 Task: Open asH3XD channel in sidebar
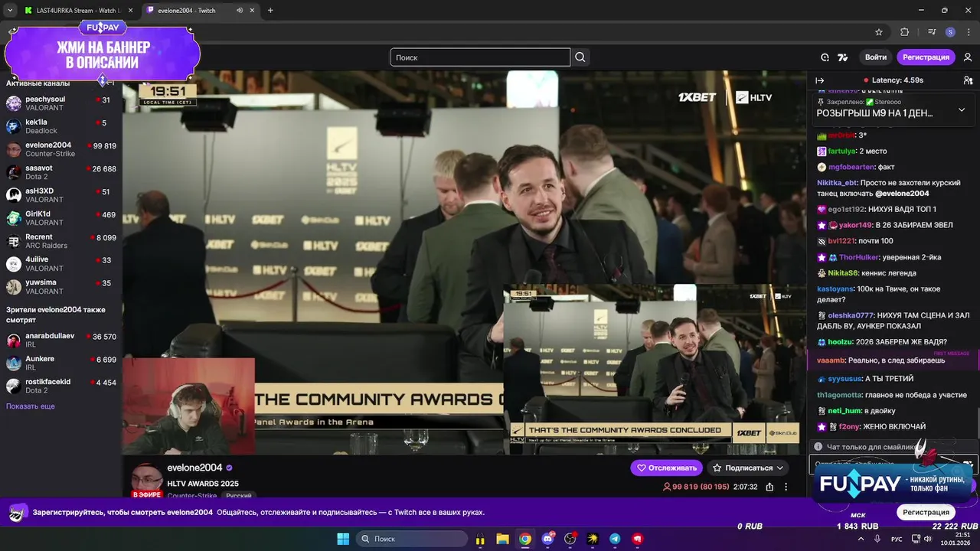click(61, 195)
